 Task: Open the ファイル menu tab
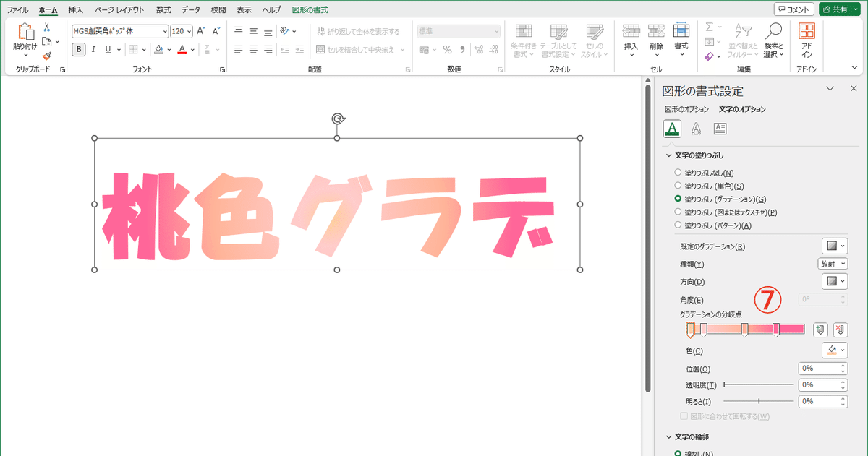18,10
